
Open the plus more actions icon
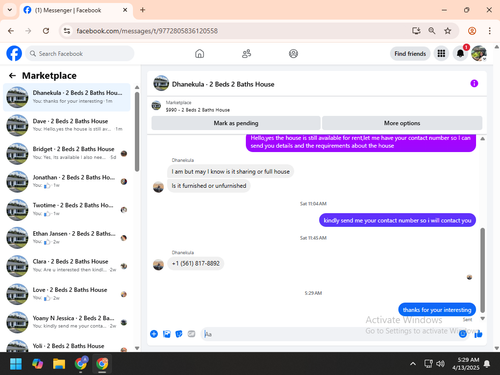tap(154, 334)
